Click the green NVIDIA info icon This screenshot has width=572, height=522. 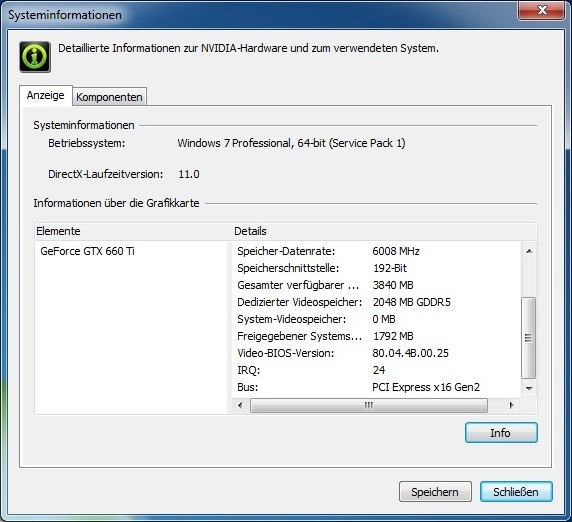35,57
